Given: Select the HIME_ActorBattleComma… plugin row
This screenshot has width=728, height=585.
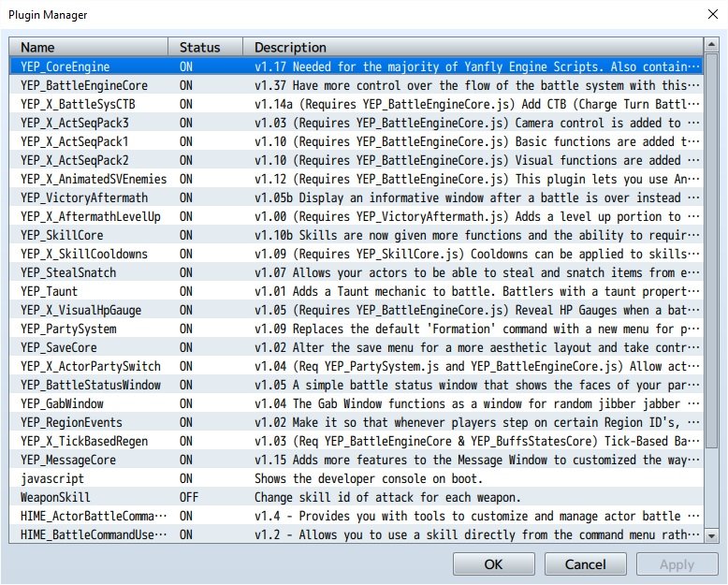Looking at the screenshot, I should [x=357, y=516].
